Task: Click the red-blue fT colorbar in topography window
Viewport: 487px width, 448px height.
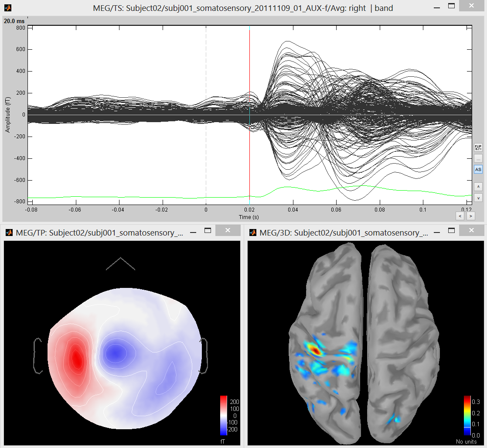Action: [x=224, y=415]
